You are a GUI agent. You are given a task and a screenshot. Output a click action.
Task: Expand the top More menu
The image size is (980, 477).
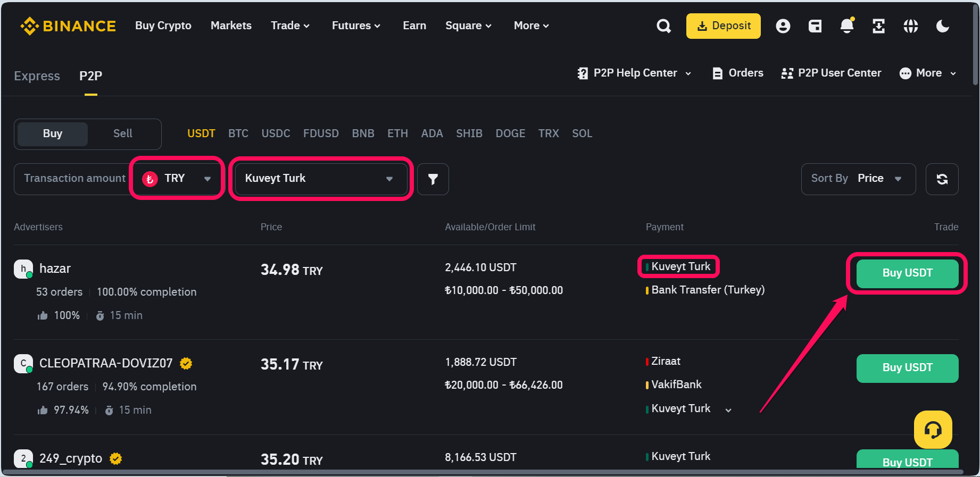(x=531, y=26)
